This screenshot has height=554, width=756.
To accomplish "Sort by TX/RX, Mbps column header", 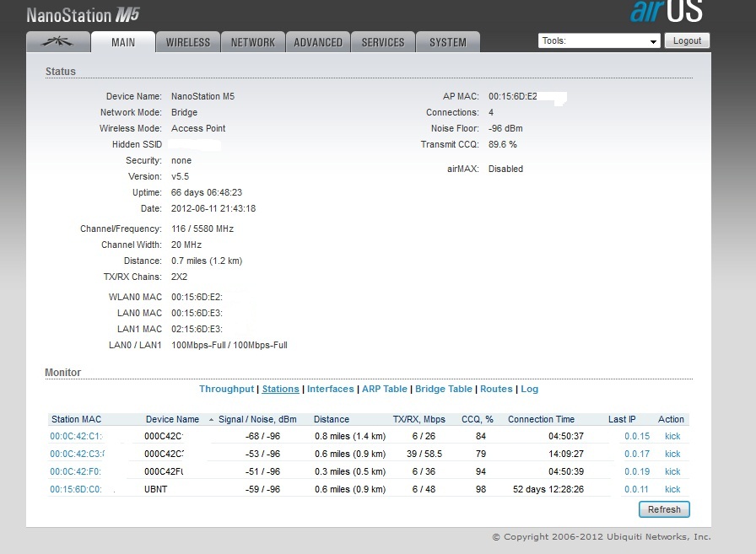I will click(x=419, y=419).
